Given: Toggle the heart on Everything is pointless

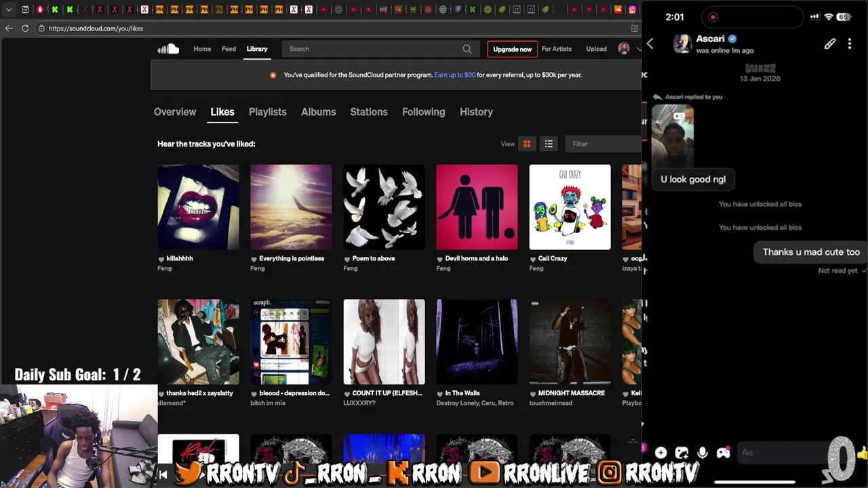Looking at the screenshot, I should pyautogui.click(x=254, y=259).
